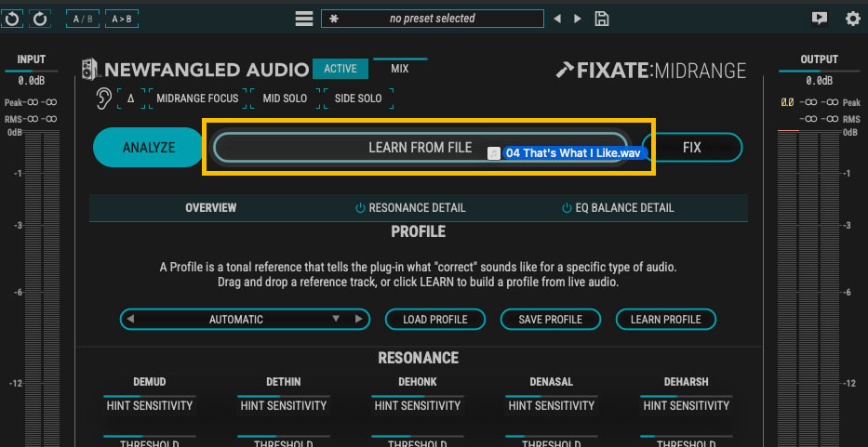Click the Fixate hammer logo icon
868x447 pixels.
[x=565, y=71]
